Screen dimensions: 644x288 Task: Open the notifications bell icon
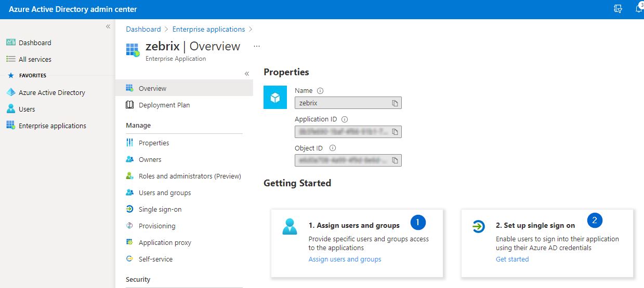[x=638, y=9]
